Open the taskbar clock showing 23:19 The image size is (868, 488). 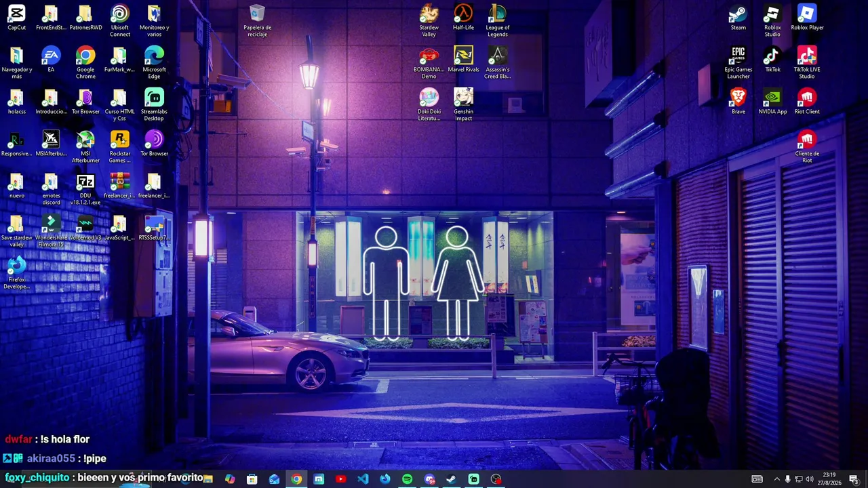click(x=830, y=479)
